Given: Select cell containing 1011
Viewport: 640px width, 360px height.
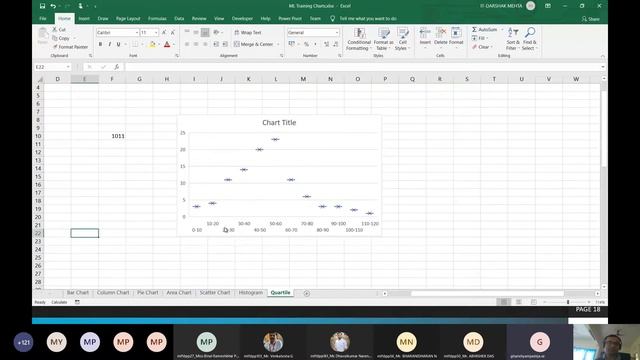Looking at the screenshot, I should tap(112, 136).
